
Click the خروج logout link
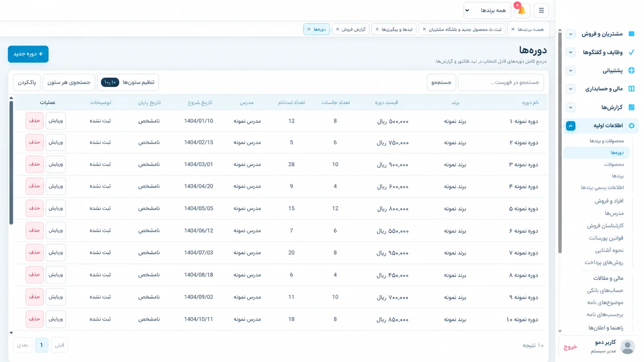570,347
